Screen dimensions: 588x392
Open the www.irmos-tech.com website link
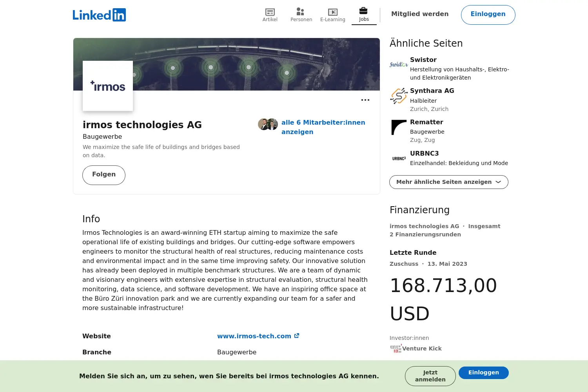click(x=254, y=336)
